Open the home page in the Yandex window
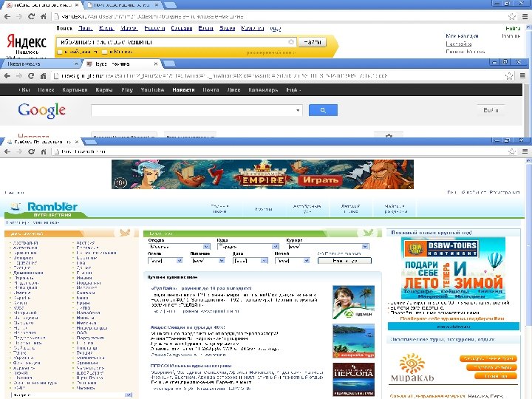 point(43,16)
